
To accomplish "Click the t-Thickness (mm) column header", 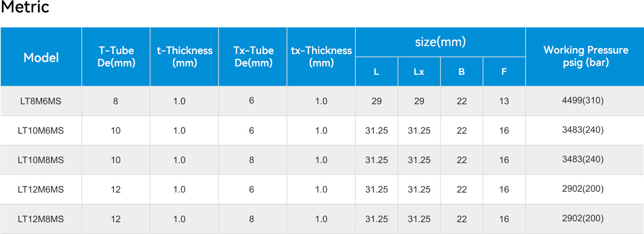I will 184,57.
